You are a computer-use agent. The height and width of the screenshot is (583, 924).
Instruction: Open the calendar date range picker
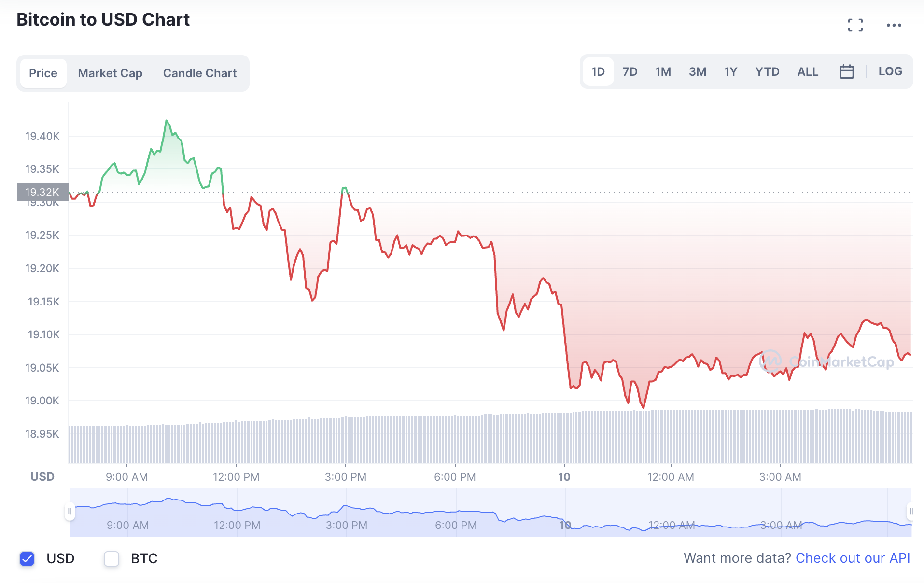tap(846, 72)
